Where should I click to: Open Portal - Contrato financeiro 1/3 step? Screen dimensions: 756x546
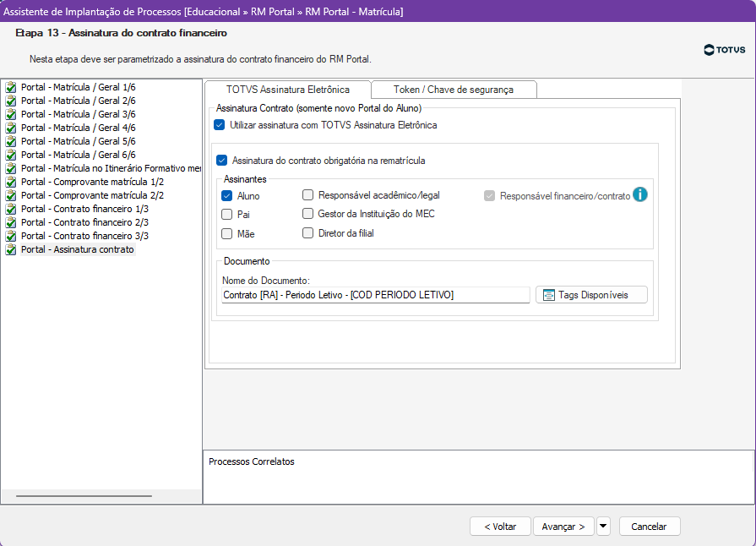click(84, 209)
